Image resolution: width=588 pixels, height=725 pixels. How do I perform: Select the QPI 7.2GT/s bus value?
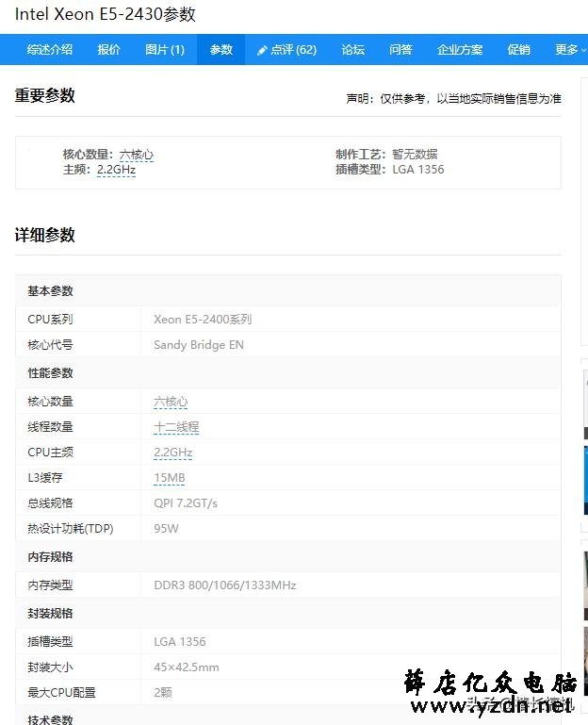click(x=186, y=503)
